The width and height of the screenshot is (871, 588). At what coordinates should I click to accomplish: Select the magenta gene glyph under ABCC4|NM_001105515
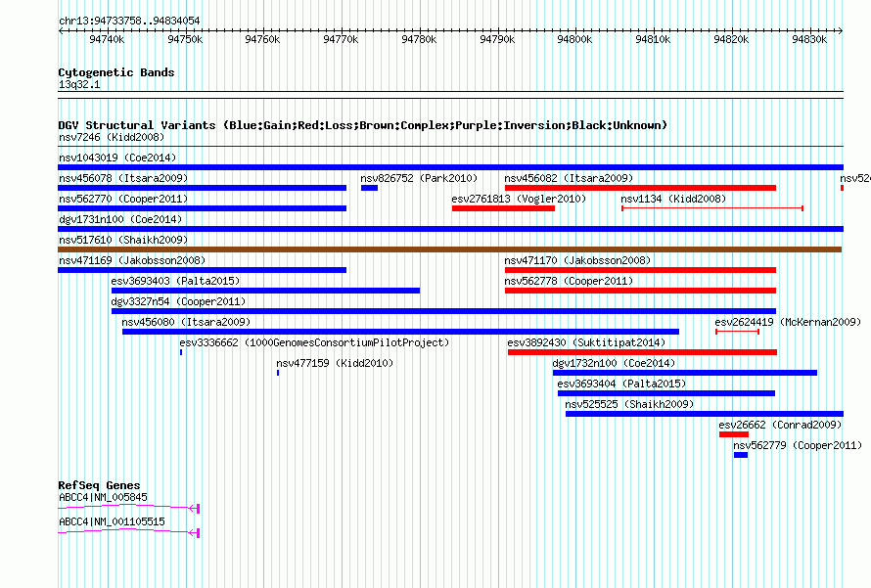click(x=129, y=532)
